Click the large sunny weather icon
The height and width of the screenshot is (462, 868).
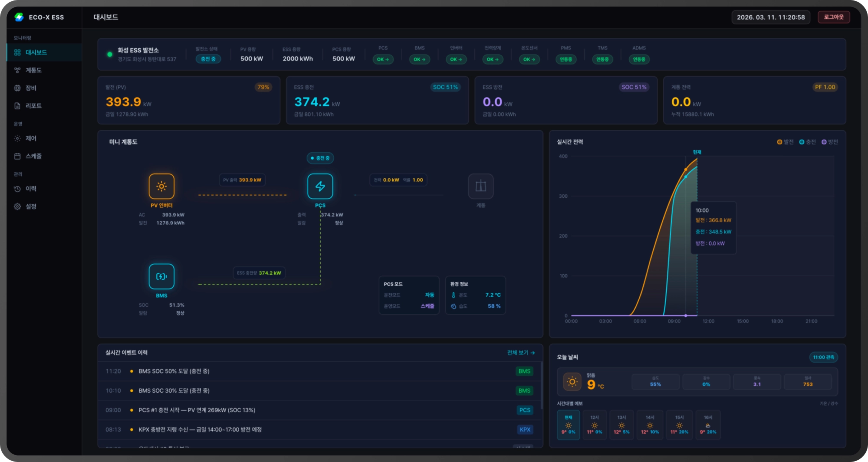[x=572, y=382]
